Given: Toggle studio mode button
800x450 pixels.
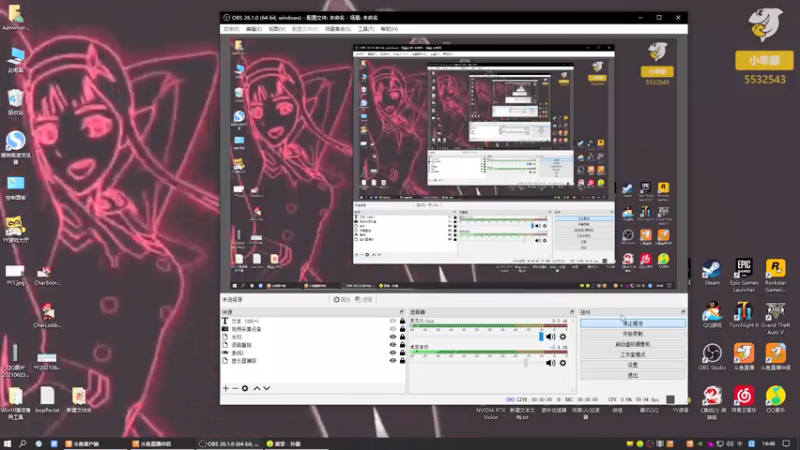Looking at the screenshot, I should [x=633, y=355].
